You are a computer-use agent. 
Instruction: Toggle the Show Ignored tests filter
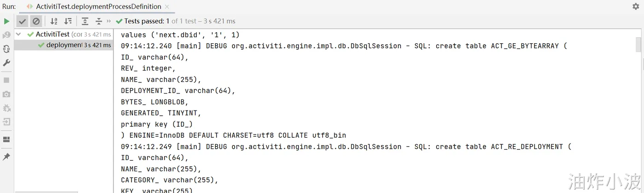pyautogui.click(x=36, y=21)
